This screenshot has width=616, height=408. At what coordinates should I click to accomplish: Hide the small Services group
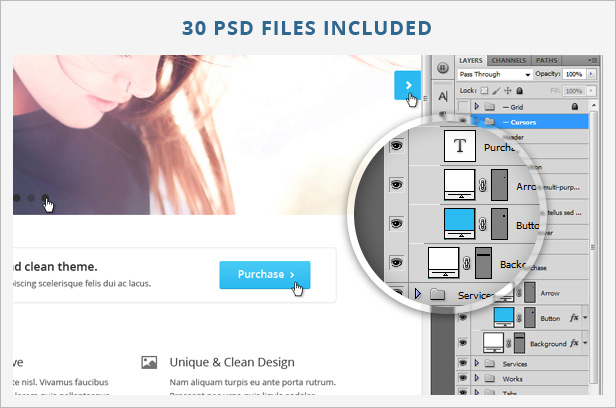463,363
